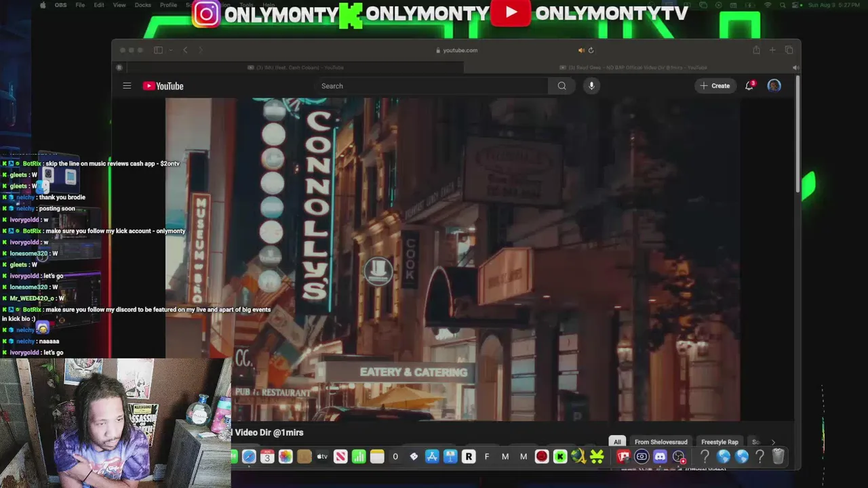The width and height of the screenshot is (868, 488).
Task: Add a new Safari tab
Action: pos(772,50)
